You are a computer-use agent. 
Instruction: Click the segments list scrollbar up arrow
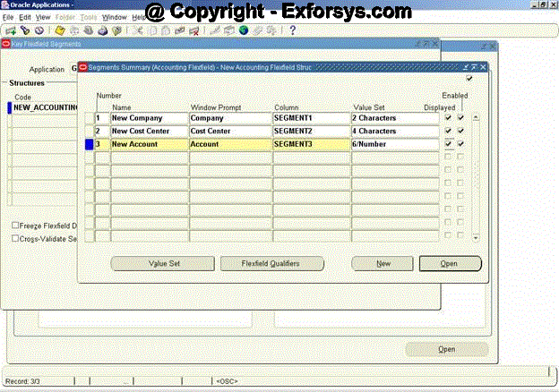(475, 117)
